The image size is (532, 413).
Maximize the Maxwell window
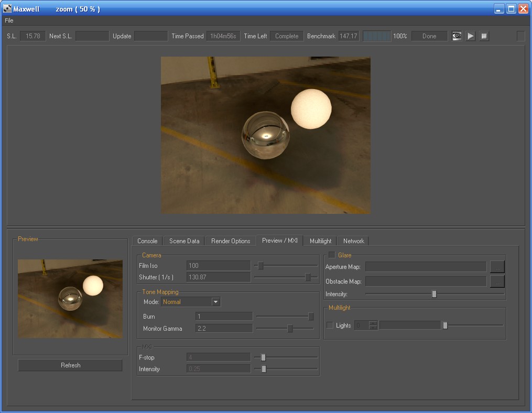click(x=511, y=9)
